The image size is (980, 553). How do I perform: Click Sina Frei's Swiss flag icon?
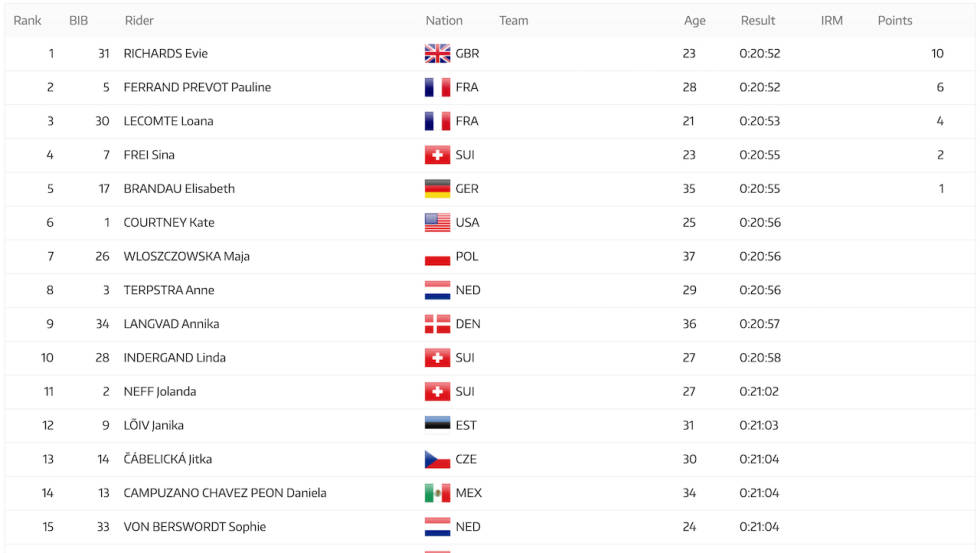[x=437, y=155]
